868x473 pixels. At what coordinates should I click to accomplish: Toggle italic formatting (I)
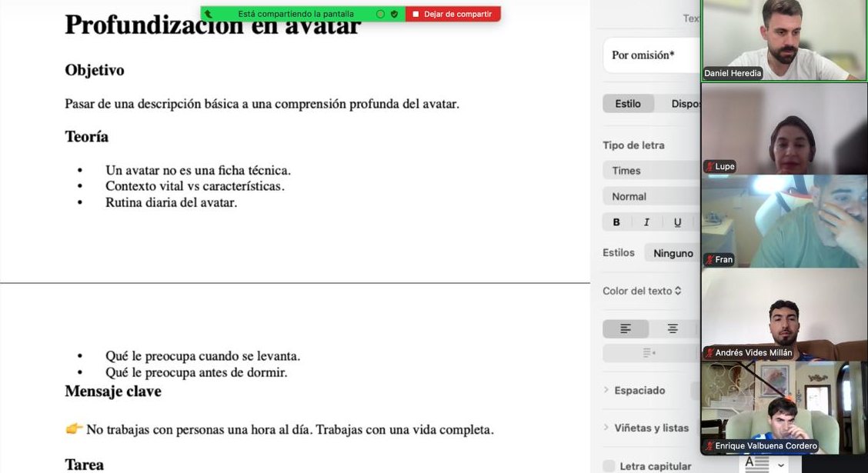pos(646,222)
